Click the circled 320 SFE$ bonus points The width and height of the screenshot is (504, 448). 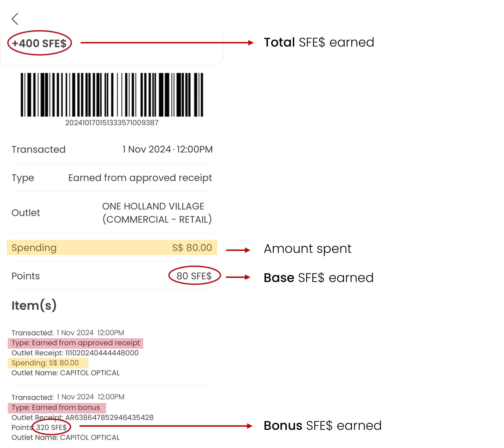click(x=51, y=427)
